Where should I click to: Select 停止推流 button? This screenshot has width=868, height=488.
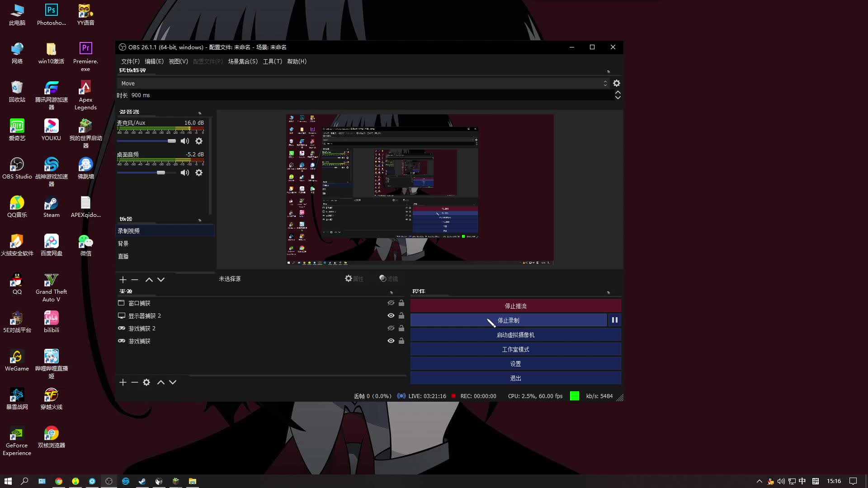click(x=515, y=305)
